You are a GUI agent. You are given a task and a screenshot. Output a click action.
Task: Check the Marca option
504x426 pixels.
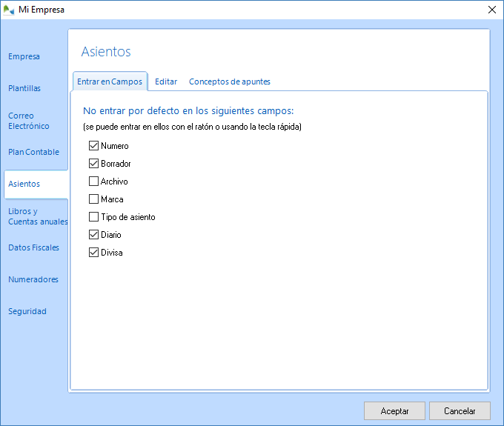click(x=93, y=199)
